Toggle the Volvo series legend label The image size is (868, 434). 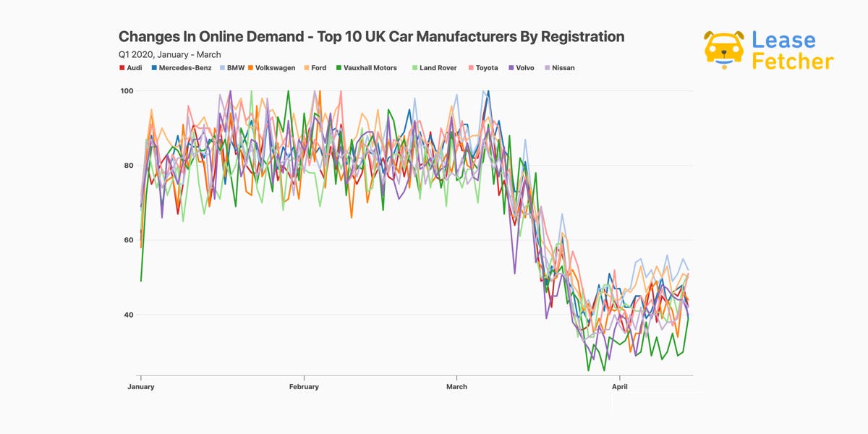tap(525, 68)
